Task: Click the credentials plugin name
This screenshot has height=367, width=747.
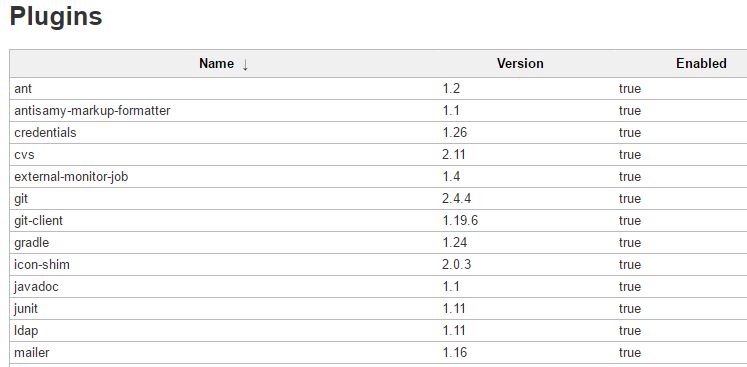Action: [x=45, y=133]
